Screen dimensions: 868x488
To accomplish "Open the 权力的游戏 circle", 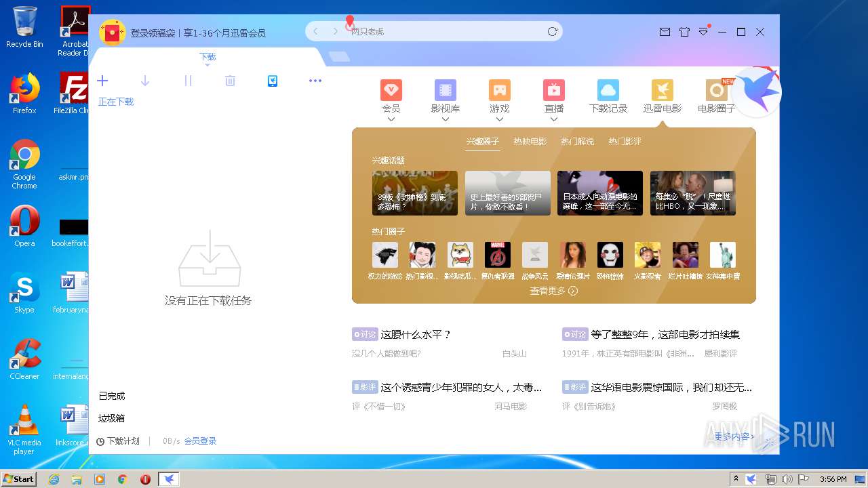I will [x=385, y=255].
